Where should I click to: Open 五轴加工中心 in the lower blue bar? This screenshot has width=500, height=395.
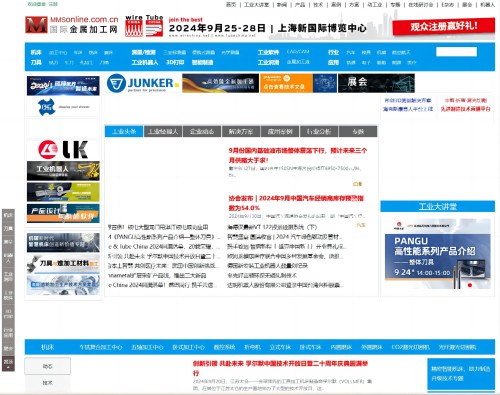[x=147, y=347]
